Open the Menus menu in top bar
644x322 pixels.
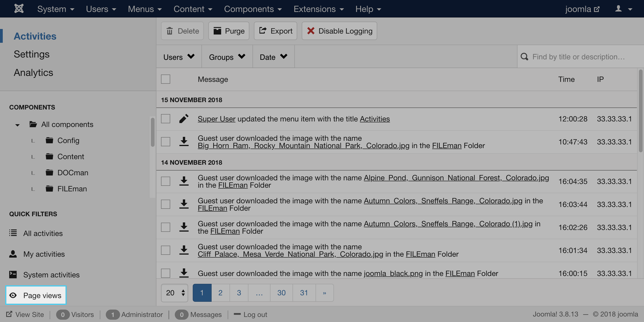pyautogui.click(x=145, y=9)
